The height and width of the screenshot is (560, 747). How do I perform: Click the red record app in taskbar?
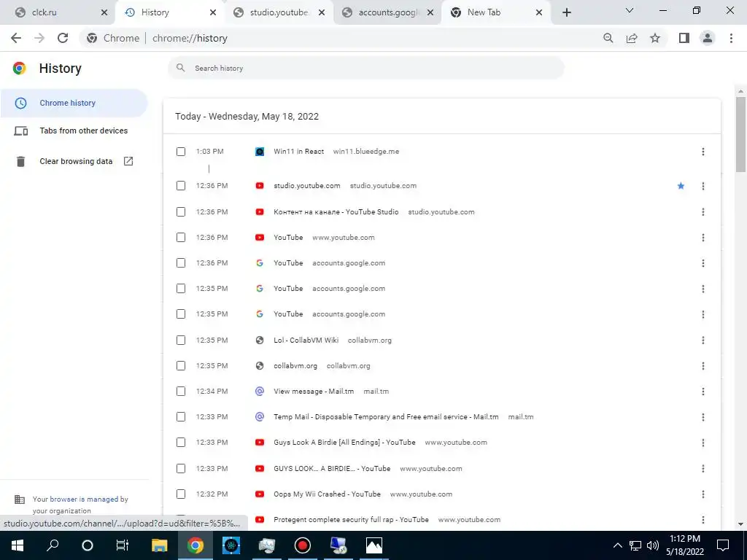pos(303,545)
